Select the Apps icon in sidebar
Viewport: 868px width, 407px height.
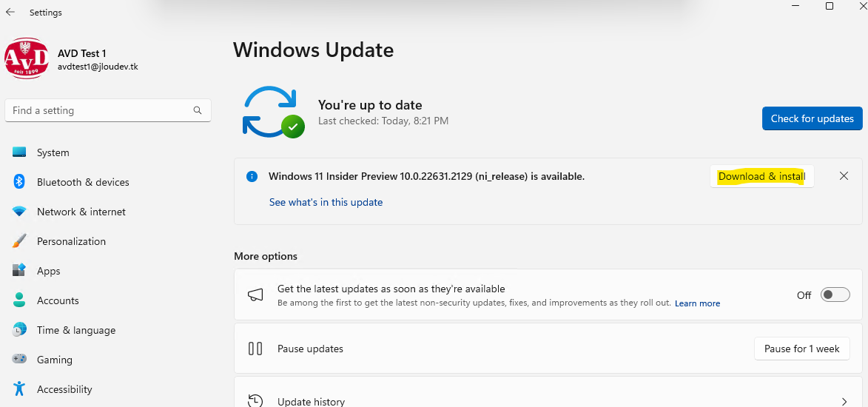tap(19, 271)
